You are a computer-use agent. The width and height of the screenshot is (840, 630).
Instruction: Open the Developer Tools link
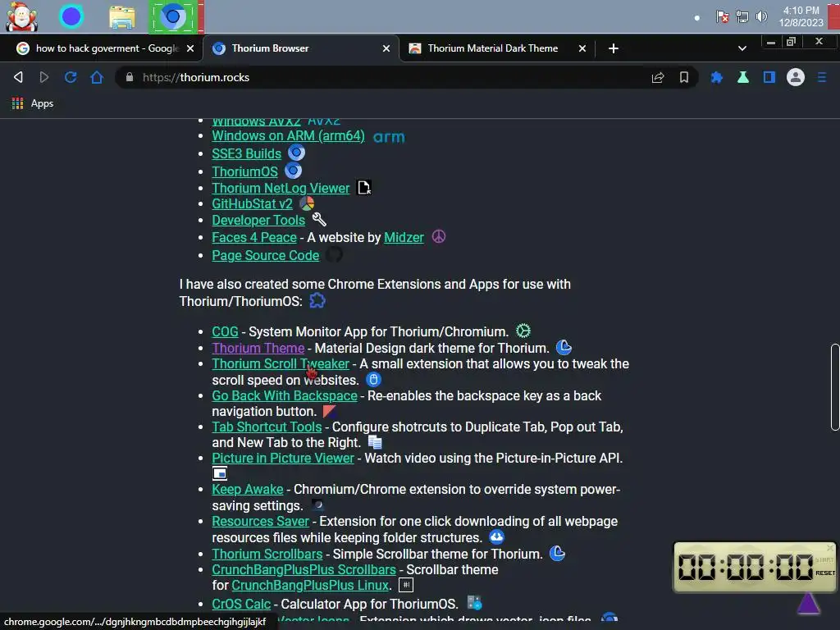[258, 220]
